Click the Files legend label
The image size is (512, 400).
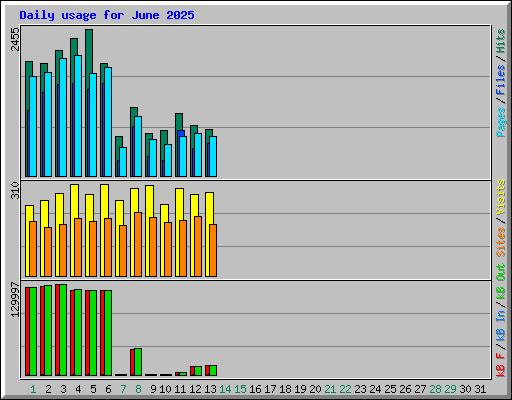coord(501,80)
